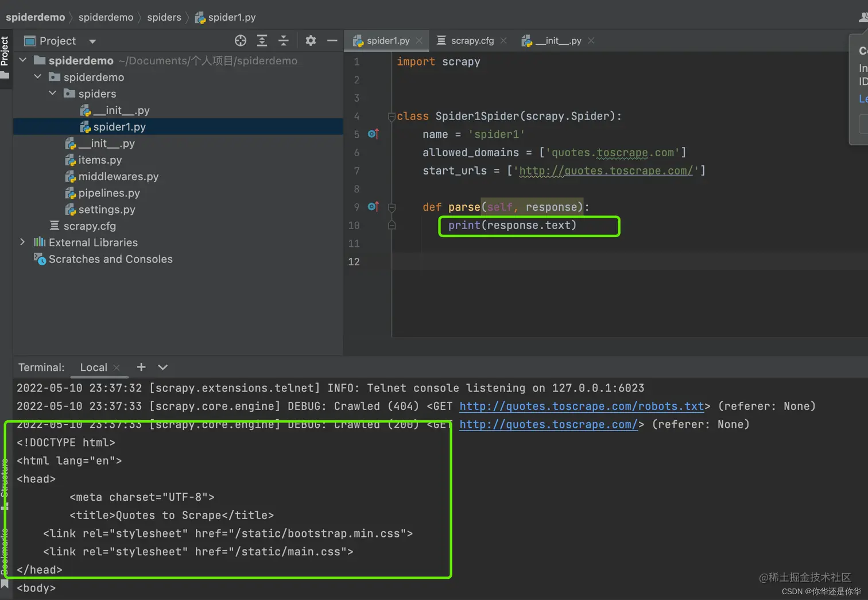Click the print(response.text) code line
Viewport: 868px width, 600px height.
tap(512, 225)
